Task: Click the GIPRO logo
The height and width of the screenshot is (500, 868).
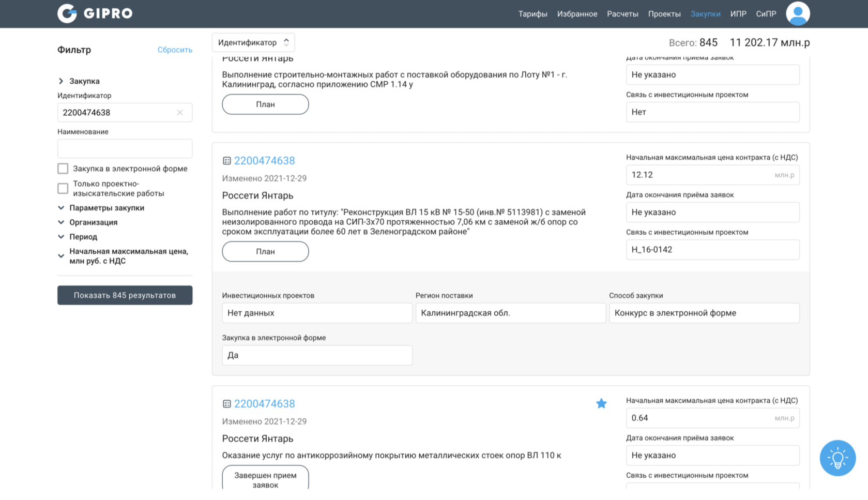Action: (x=95, y=13)
